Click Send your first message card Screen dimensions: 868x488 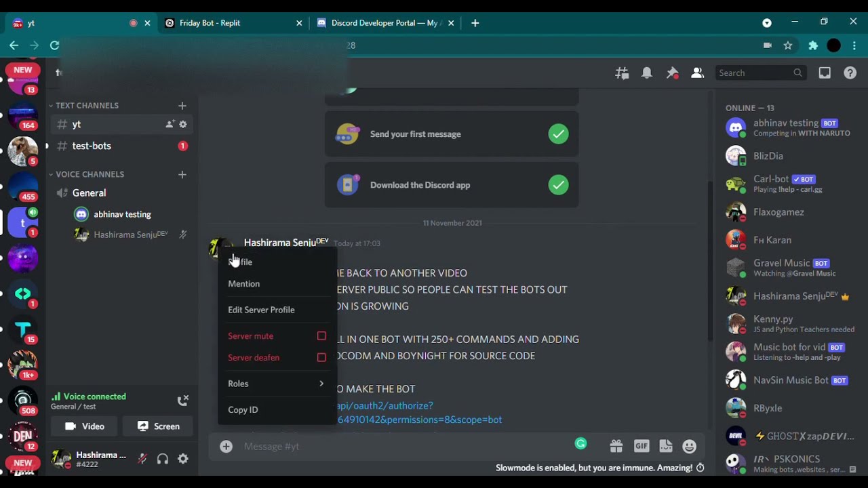(x=452, y=134)
